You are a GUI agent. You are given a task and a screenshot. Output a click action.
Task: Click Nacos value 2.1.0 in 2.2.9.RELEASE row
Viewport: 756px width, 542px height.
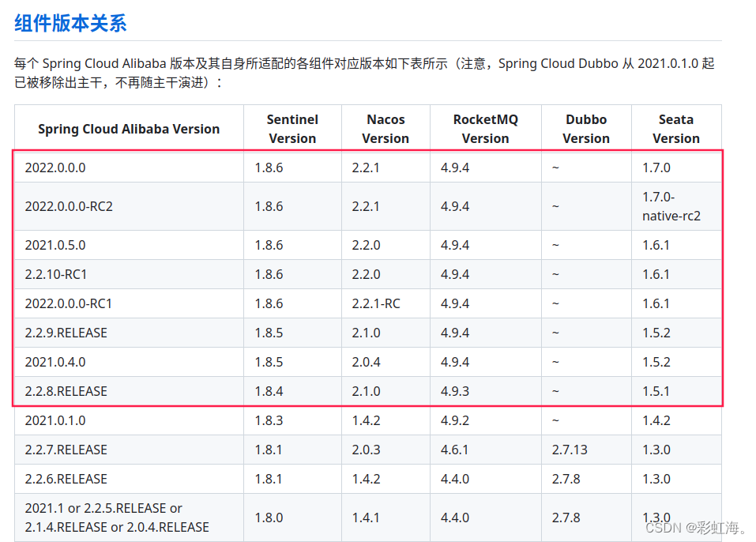(x=366, y=333)
